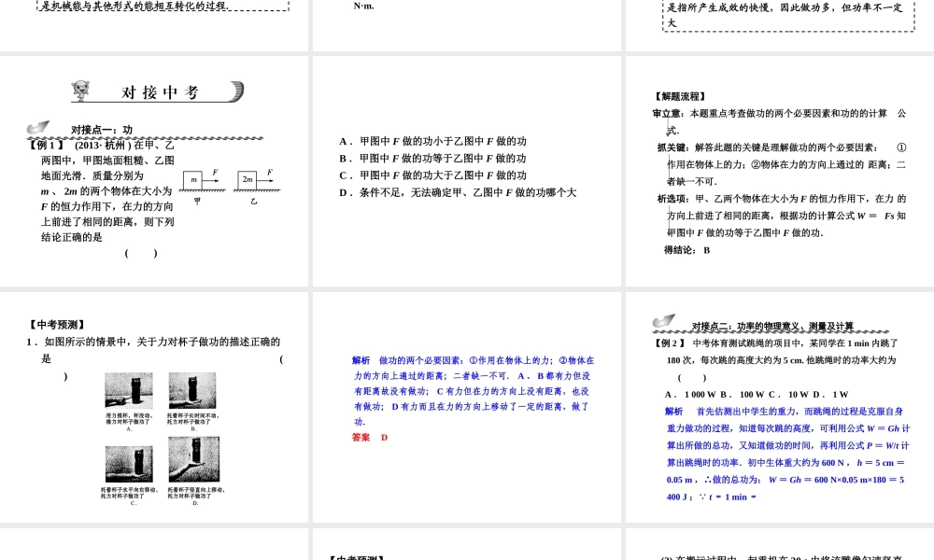The height and width of the screenshot is (560, 934).
Task: Select answer option A 甲图中F做的功小于乙图
Action: (433, 141)
